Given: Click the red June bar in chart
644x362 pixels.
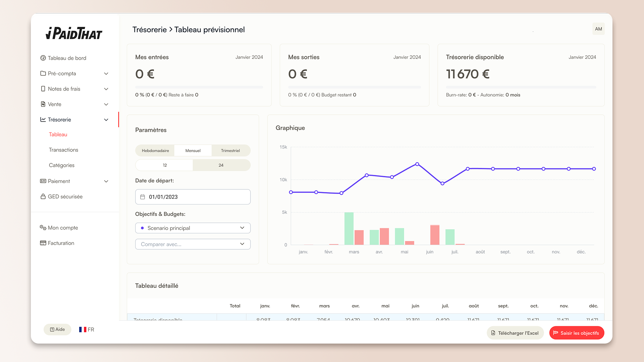Looking at the screenshot, I should coord(435,235).
